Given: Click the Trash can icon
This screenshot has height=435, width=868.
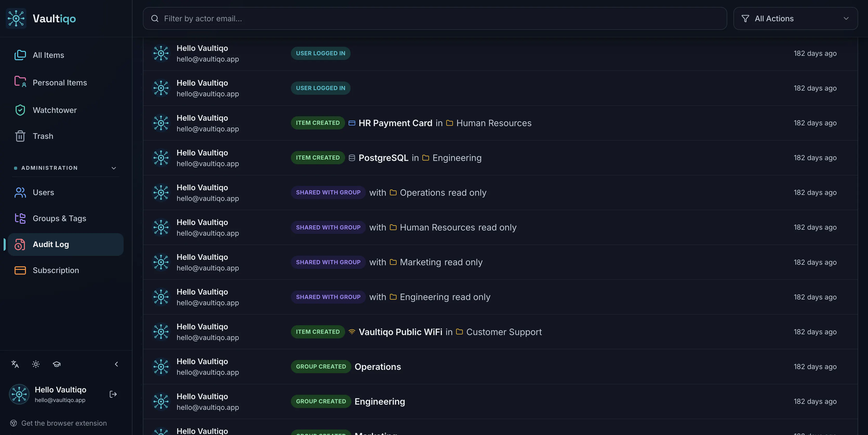Looking at the screenshot, I should [x=20, y=136].
